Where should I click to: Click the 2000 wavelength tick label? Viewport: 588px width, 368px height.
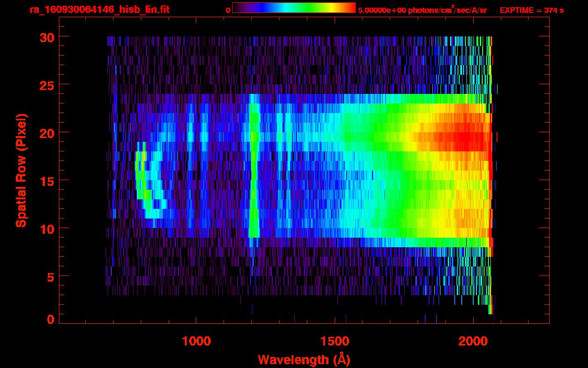[473, 341]
